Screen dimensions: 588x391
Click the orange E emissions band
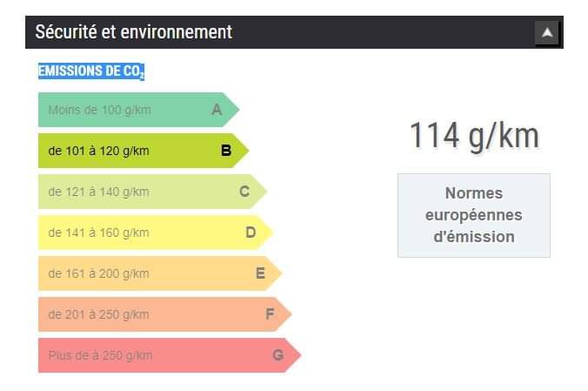pos(160,273)
